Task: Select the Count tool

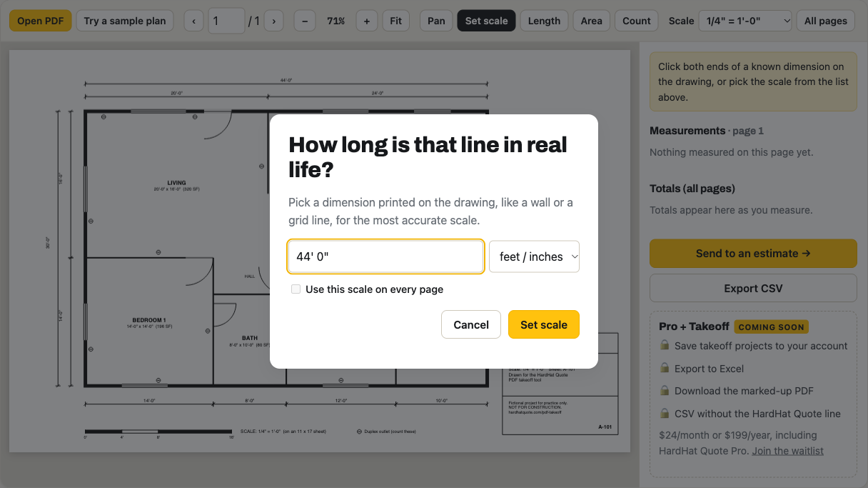Action: [x=637, y=21]
